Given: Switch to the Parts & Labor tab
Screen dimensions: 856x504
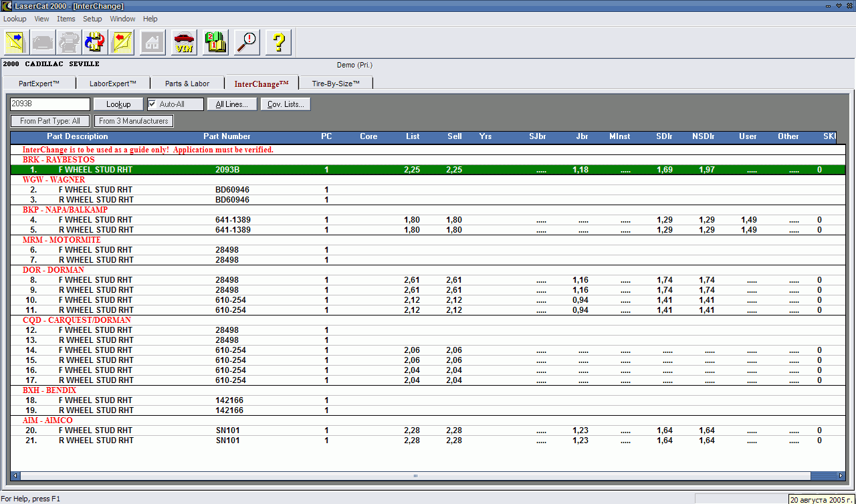Looking at the screenshot, I should pos(187,84).
